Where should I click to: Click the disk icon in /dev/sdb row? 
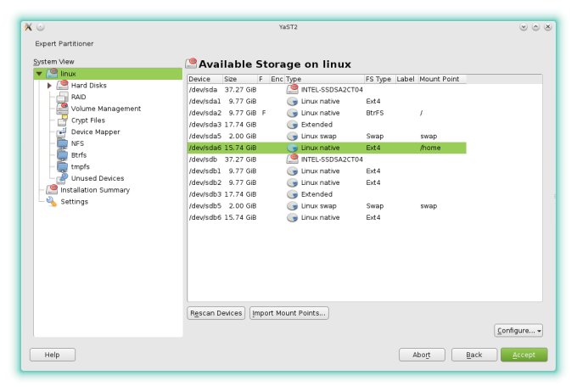coord(293,159)
